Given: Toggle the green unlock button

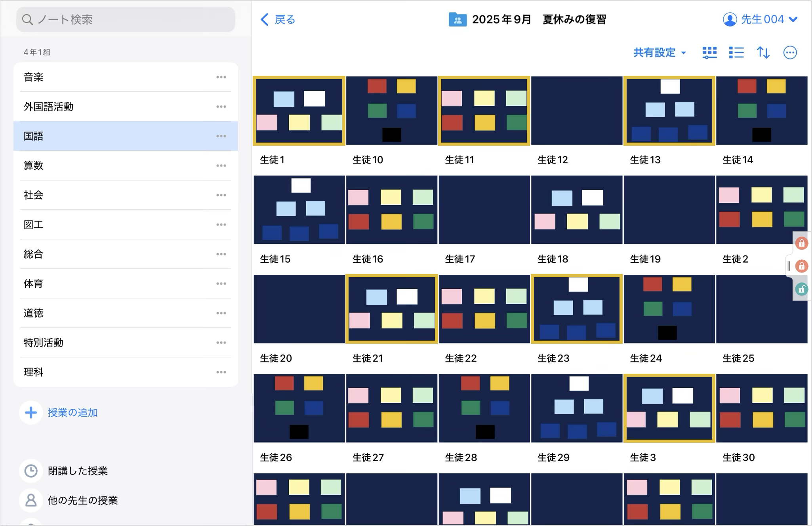Looking at the screenshot, I should tap(801, 289).
